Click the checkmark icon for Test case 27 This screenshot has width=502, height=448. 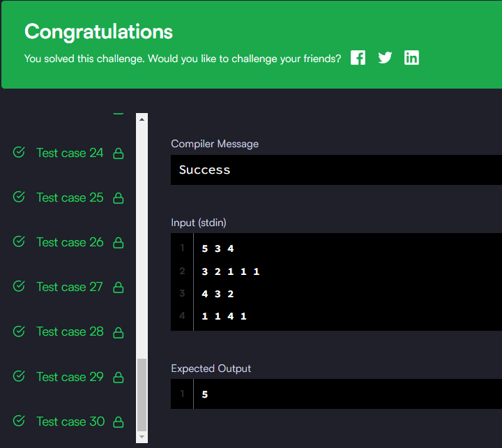pyautogui.click(x=19, y=286)
